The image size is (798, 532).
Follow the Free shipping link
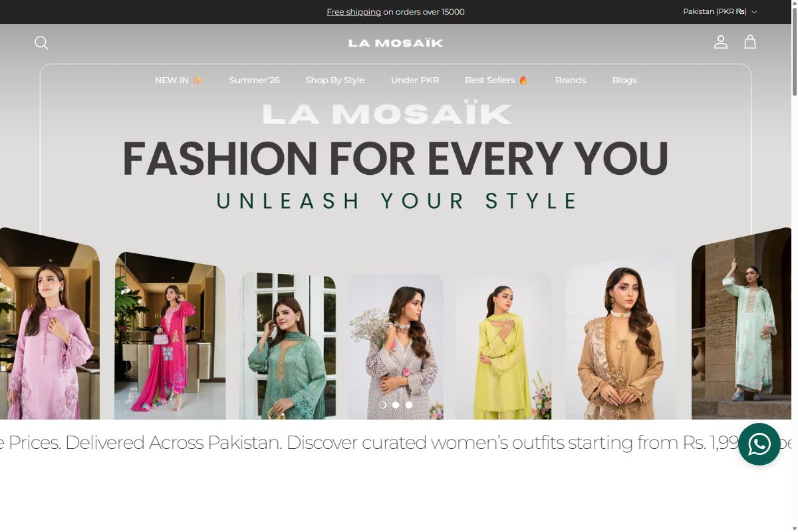click(354, 12)
